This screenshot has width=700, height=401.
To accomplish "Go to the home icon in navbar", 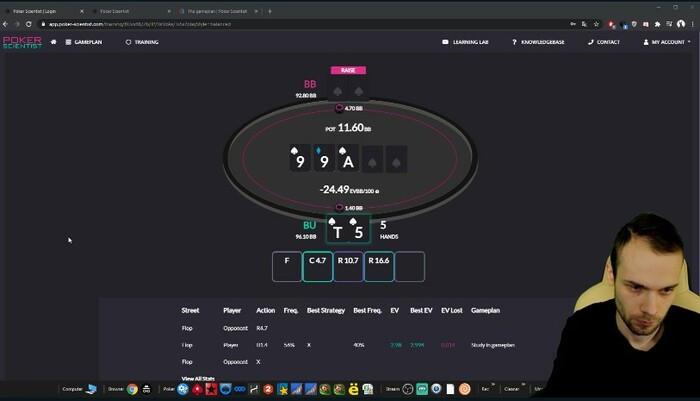I will click(54, 42).
